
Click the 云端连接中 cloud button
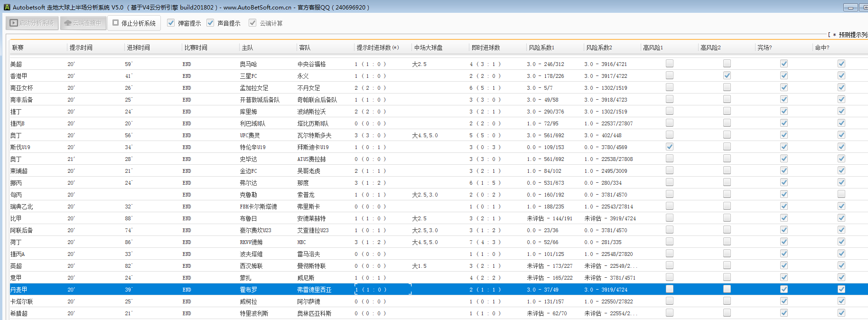pyautogui.click(x=83, y=23)
